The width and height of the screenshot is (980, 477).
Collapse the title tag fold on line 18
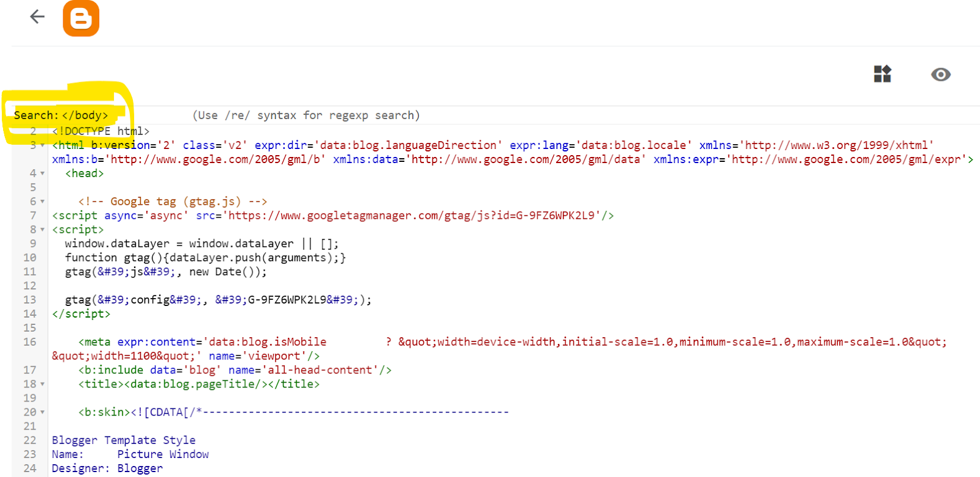[x=42, y=384]
